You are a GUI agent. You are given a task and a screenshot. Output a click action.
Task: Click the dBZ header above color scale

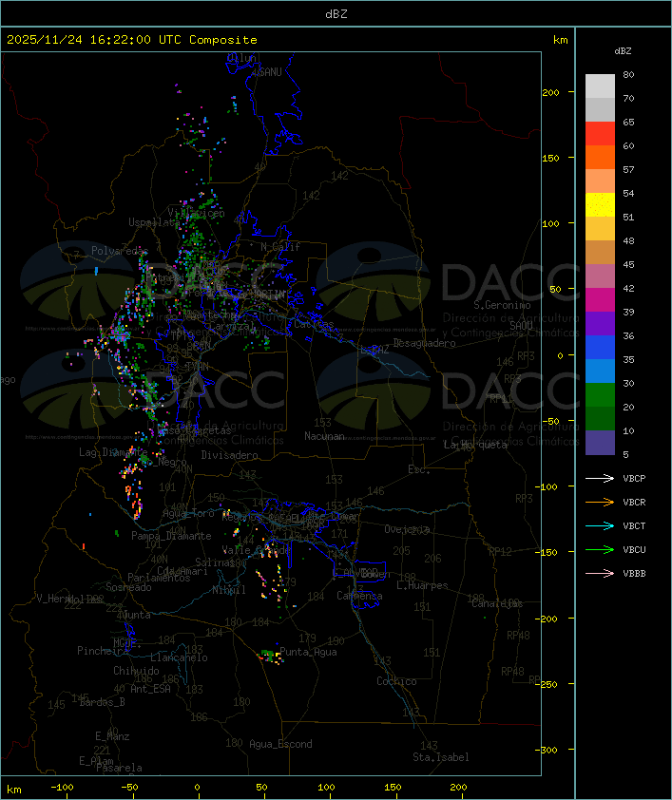[x=623, y=51]
